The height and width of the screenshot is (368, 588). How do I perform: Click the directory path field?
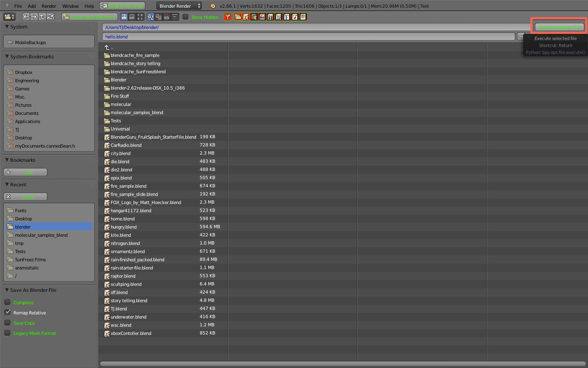click(x=317, y=27)
